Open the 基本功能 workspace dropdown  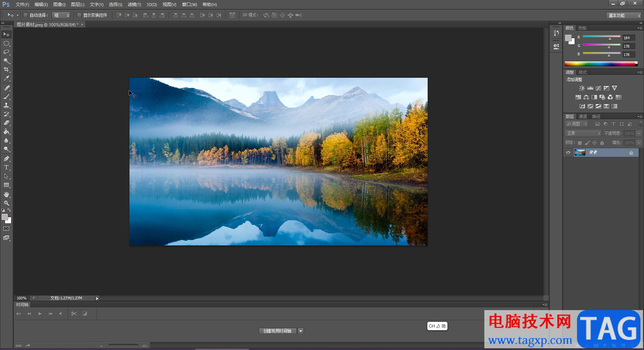pyautogui.click(x=624, y=15)
